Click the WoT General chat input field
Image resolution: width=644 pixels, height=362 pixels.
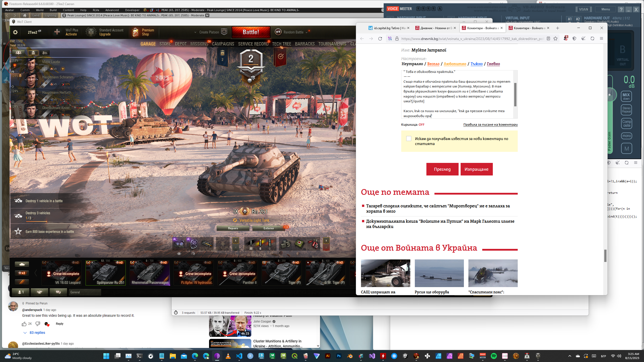pos(85,292)
